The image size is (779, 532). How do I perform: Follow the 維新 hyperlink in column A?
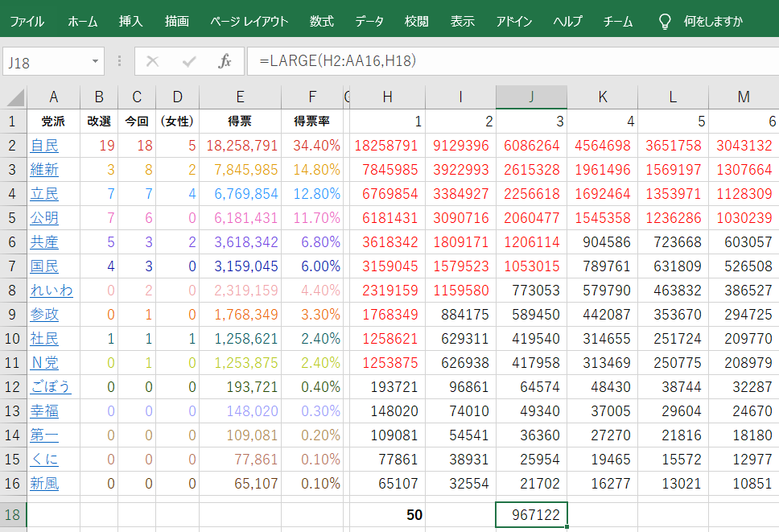(44, 170)
